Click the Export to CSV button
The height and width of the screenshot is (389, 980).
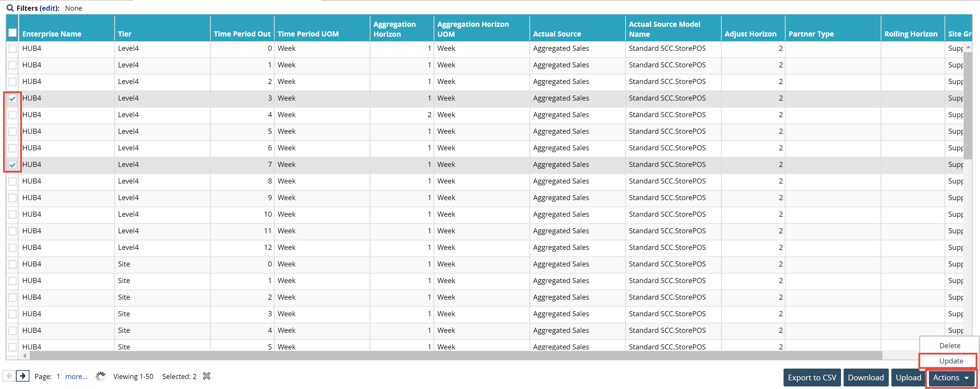[x=812, y=378]
